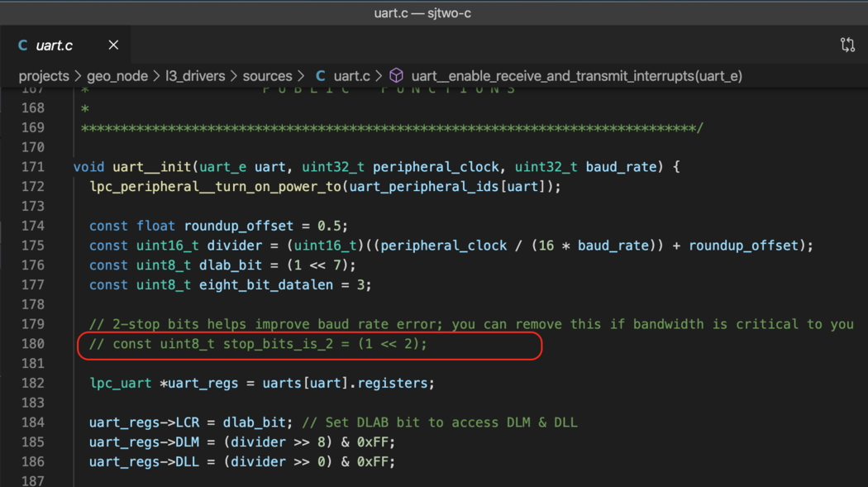Click the window title uart.c — sjtwo-c
This screenshot has width=868, height=487.
click(x=422, y=12)
